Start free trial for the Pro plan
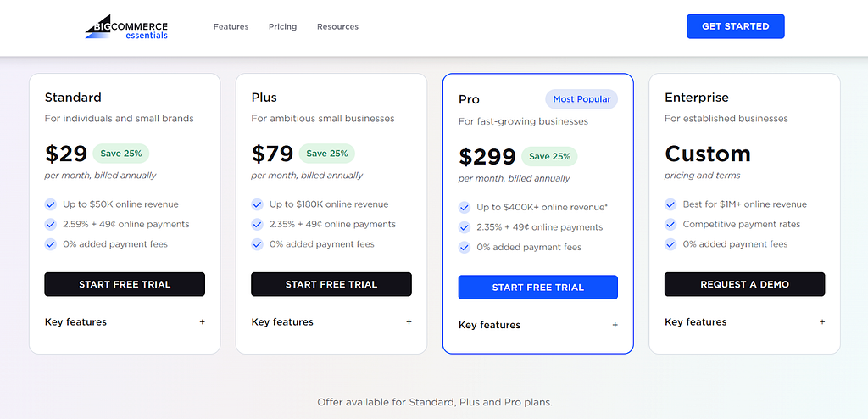The image size is (868, 419). 537,287
